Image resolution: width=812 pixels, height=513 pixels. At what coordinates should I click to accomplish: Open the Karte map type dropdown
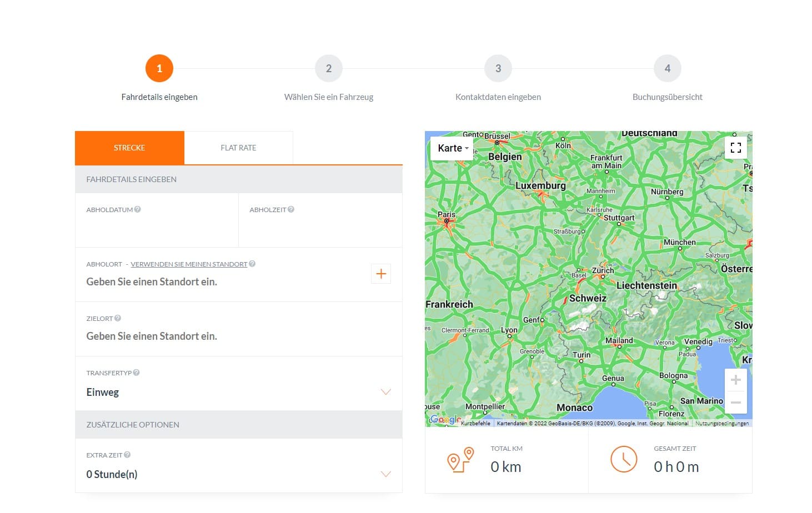click(452, 148)
